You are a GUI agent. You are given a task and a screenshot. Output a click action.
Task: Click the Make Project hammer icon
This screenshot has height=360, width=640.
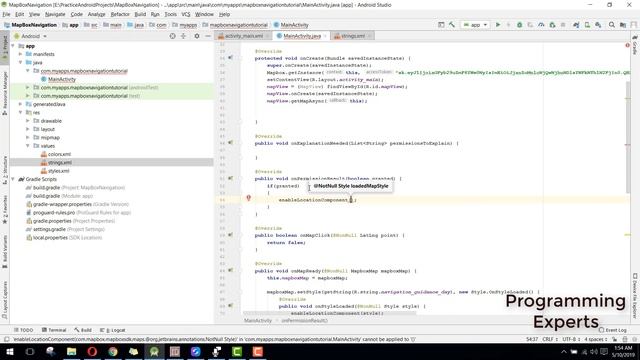[452, 25]
